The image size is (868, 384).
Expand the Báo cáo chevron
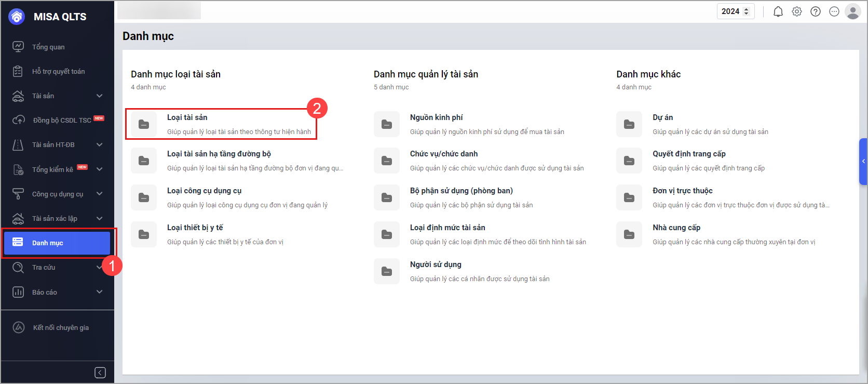100,292
